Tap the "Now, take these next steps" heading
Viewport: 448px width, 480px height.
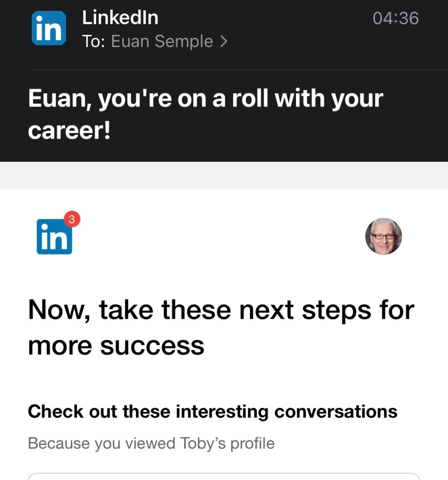coord(221,310)
